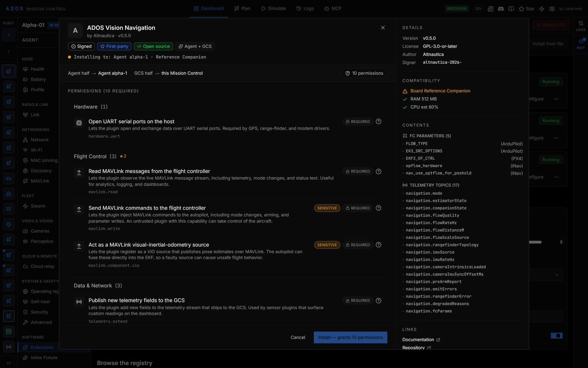Click the 10 permissions badge

364,73
